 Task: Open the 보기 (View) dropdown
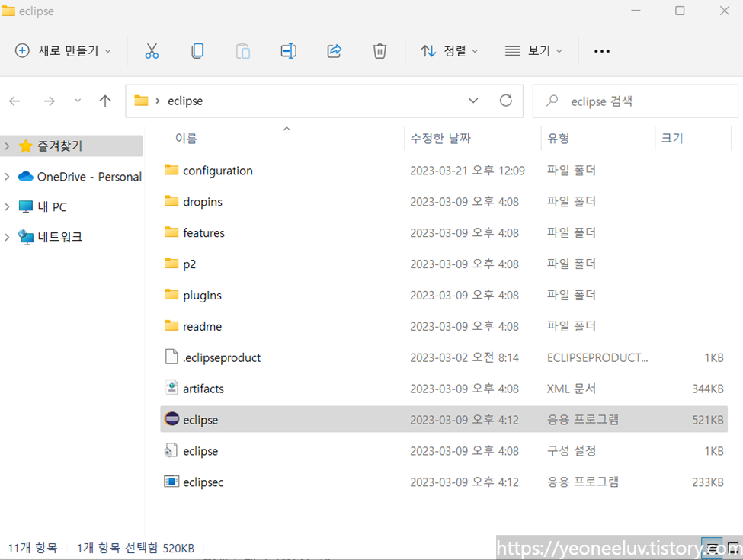pos(533,51)
